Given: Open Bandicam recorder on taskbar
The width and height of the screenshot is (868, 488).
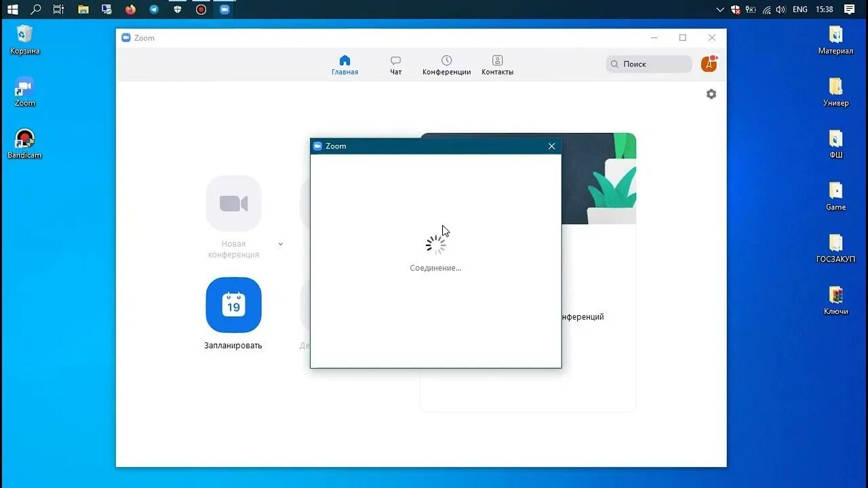Looking at the screenshot, I should 201,9.
